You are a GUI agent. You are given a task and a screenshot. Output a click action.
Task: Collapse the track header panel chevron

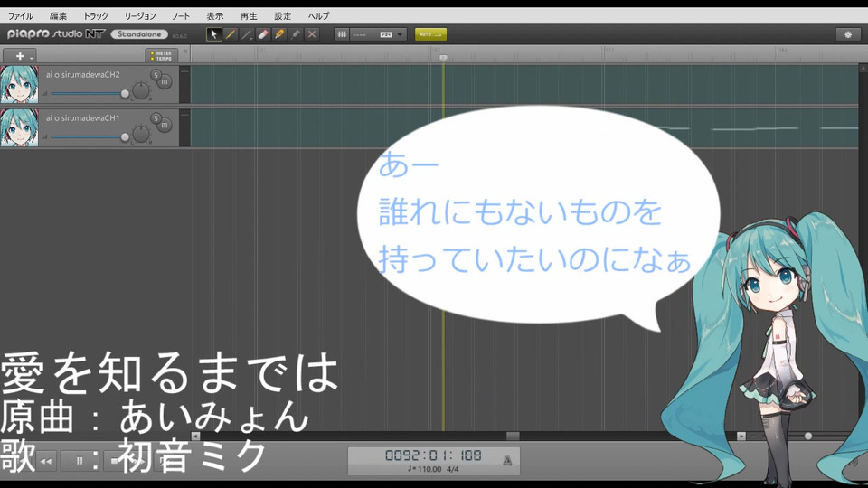[x=185, y=52]
